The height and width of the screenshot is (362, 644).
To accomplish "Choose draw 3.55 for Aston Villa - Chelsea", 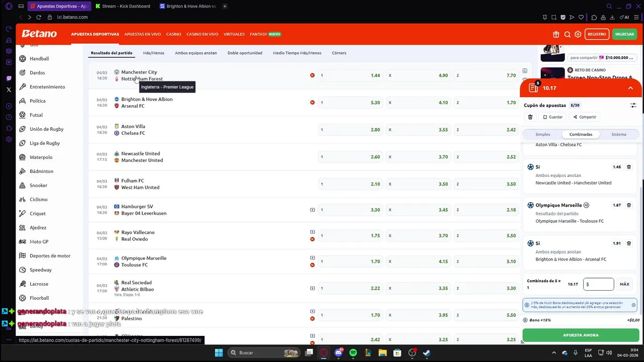I will (418, 130).
